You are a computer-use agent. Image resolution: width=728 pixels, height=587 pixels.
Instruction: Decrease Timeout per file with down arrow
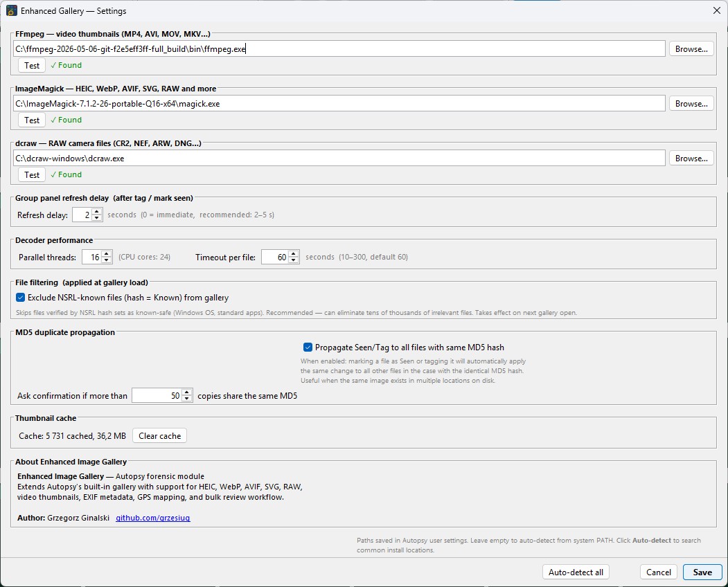point(294,260)
